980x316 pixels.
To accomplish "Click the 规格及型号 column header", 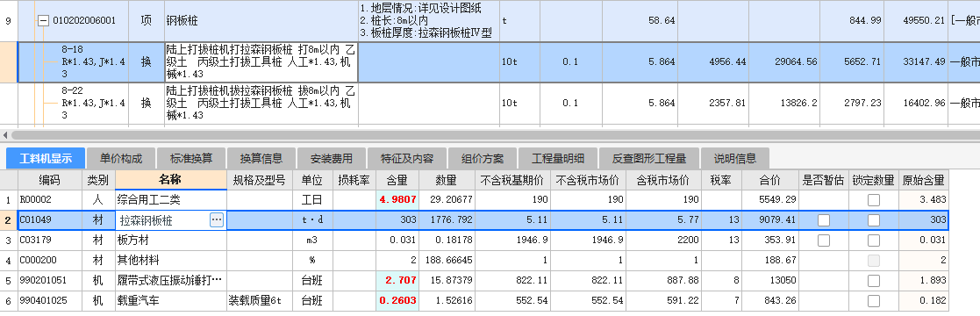I will [260, 180].
